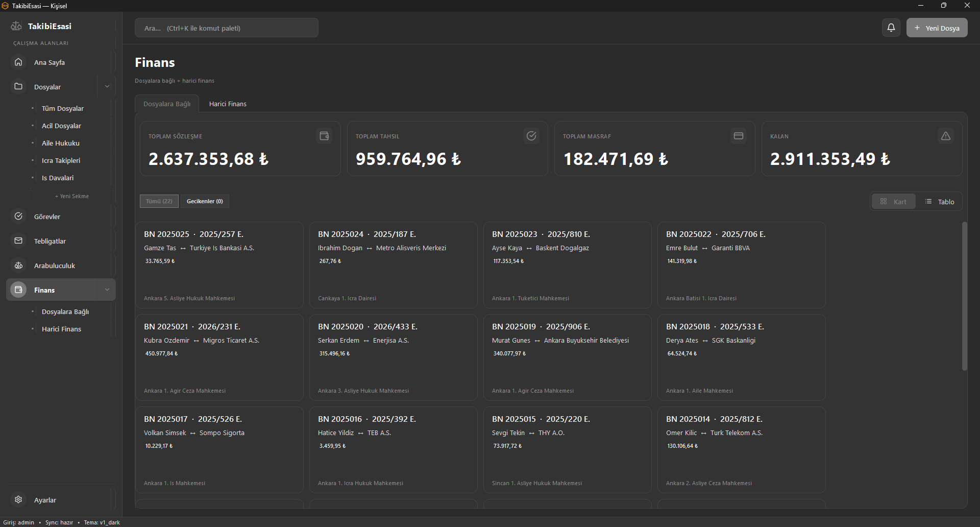The width and height of the screenshot is (980, 527).
Task: Switch view to Kart mode
Action: coord(893,202)
